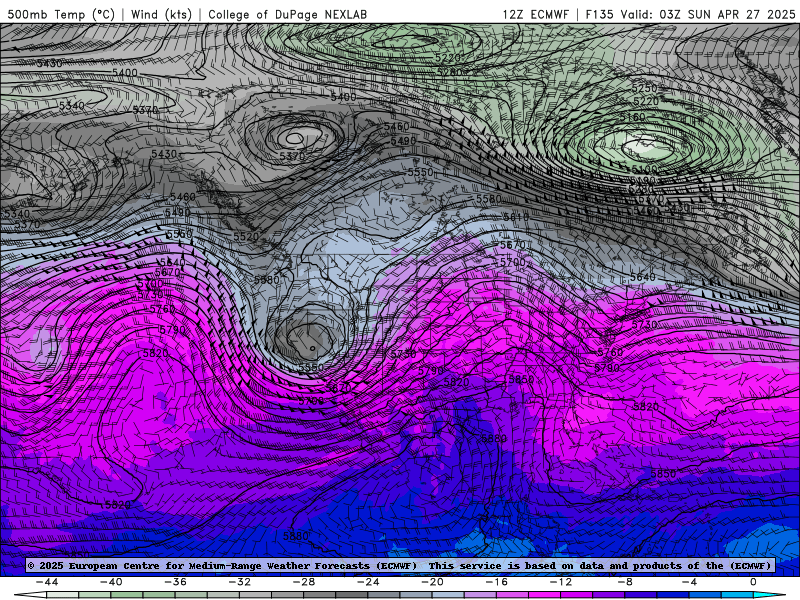Click the -32 value on the temperature scale

pos(240,582)
